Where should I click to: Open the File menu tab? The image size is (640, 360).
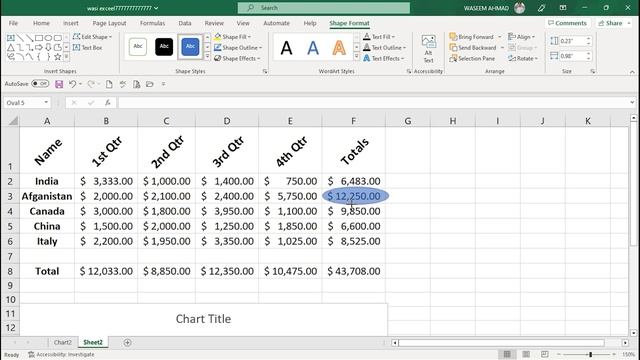tap(13, 23)
